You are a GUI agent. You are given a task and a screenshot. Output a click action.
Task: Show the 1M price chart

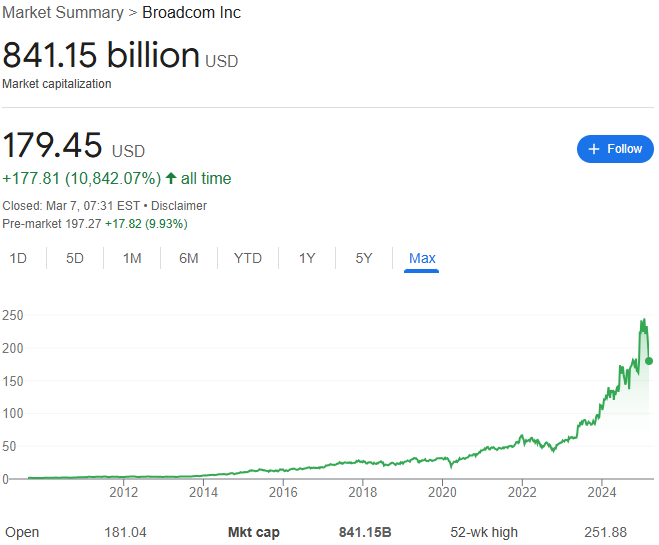[x=132, y=258]
